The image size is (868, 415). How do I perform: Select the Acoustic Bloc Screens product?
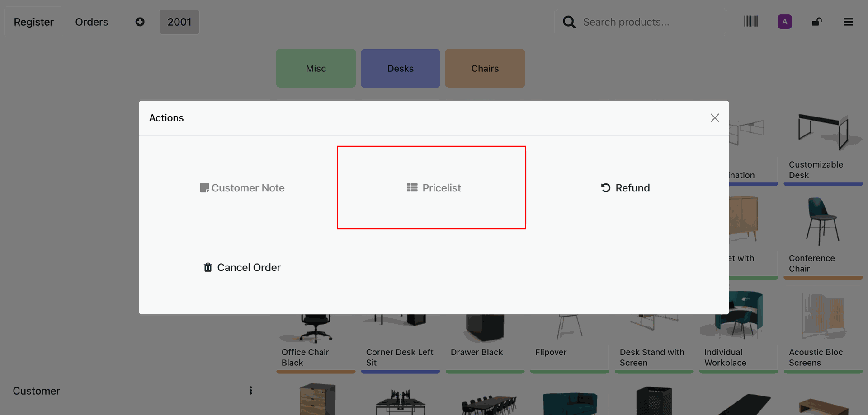tap(823, 334)
